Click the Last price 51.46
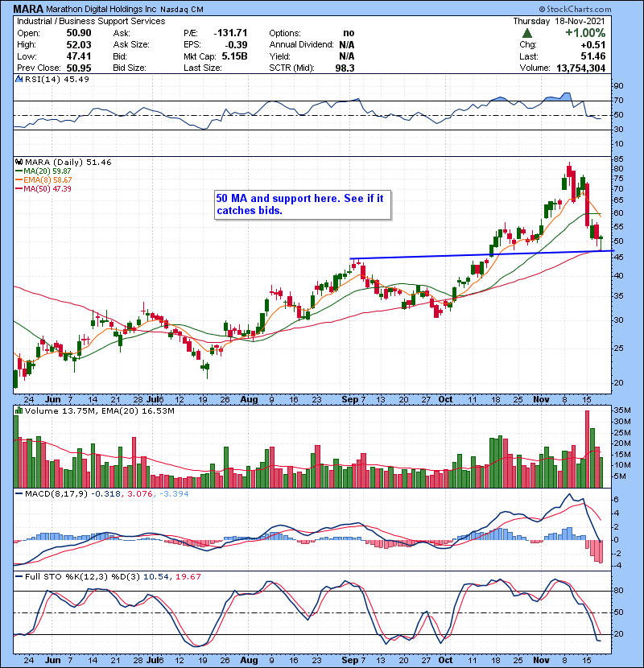Viewport: 644px width, 668px height. [593, 56]
